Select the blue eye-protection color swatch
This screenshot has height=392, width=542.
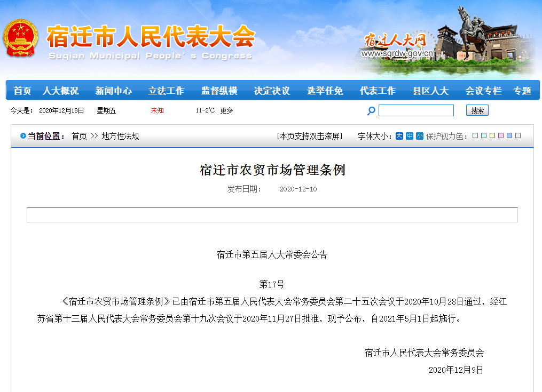[509, 136]
